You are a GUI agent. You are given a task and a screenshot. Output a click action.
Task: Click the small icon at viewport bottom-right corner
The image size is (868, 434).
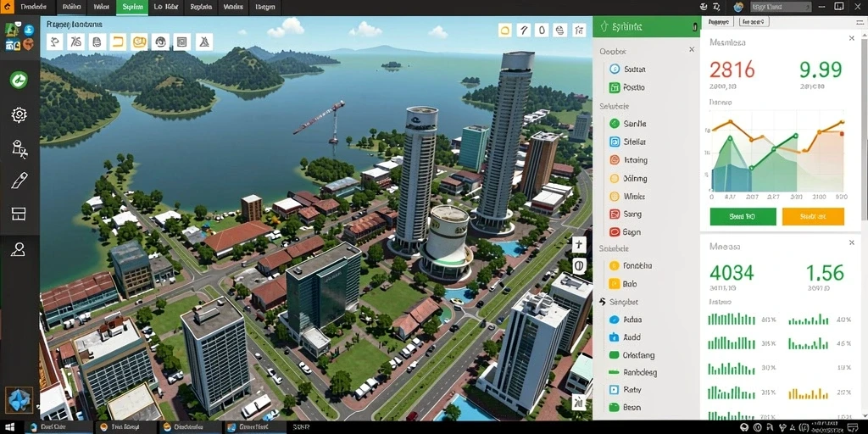[x=577, y=401]
